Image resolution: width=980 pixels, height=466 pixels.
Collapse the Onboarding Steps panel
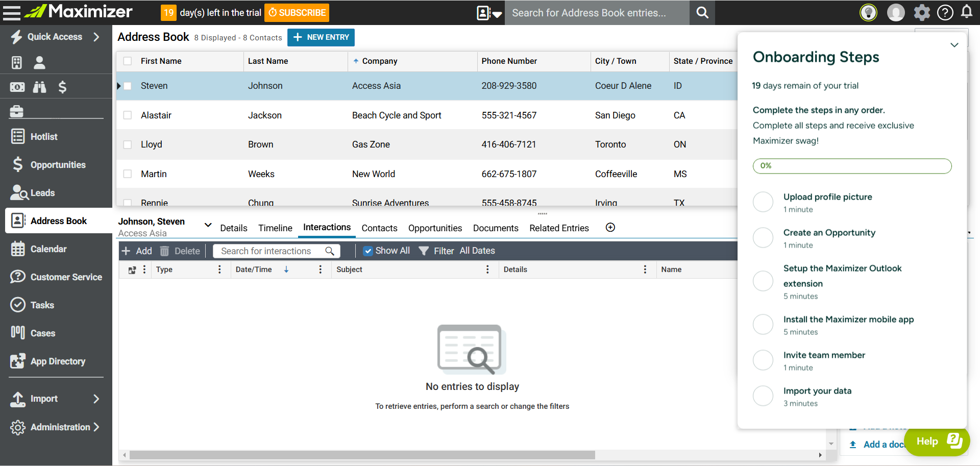(x=954, y=45)
